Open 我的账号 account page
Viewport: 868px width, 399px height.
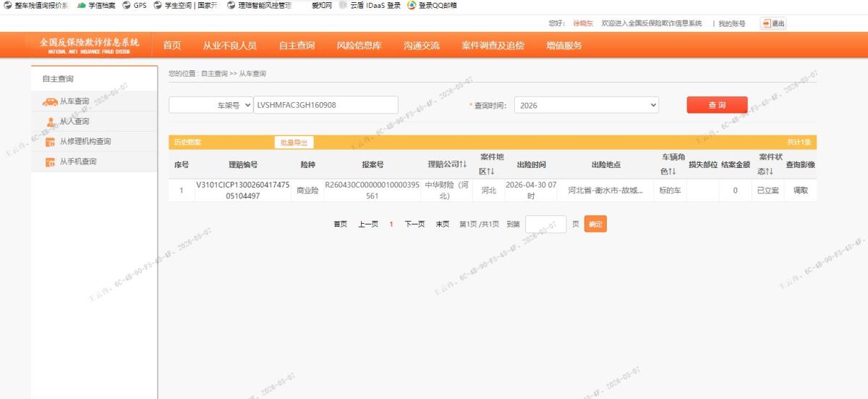coord(732,23)
